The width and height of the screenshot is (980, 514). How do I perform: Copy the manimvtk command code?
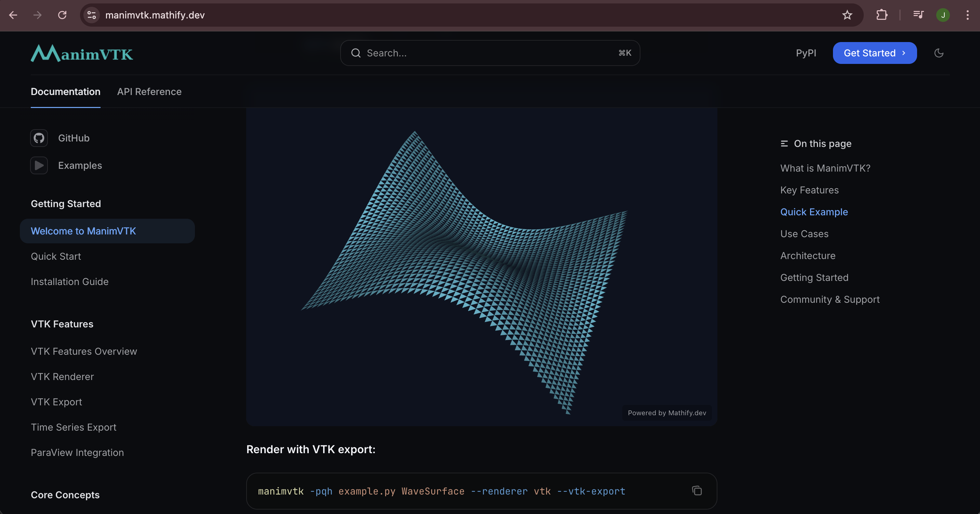coord(697,491)
